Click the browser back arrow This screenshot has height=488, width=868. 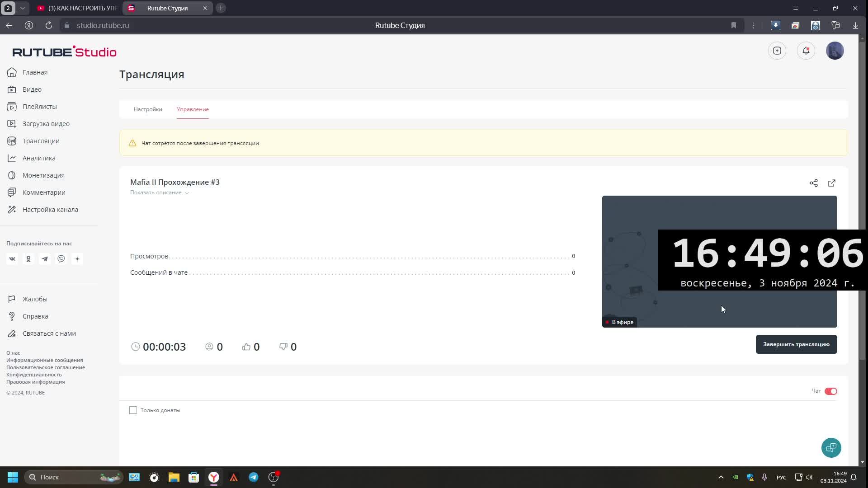(9, 25)
